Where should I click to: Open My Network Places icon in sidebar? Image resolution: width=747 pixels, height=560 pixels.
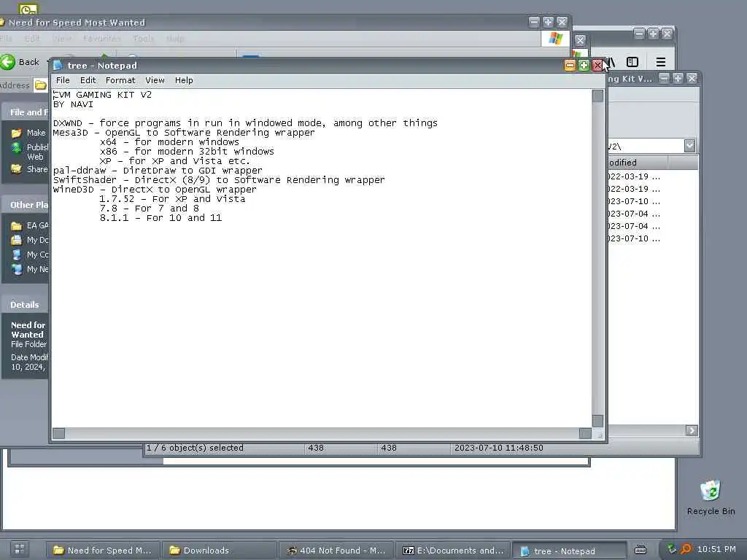pos(16,270)
